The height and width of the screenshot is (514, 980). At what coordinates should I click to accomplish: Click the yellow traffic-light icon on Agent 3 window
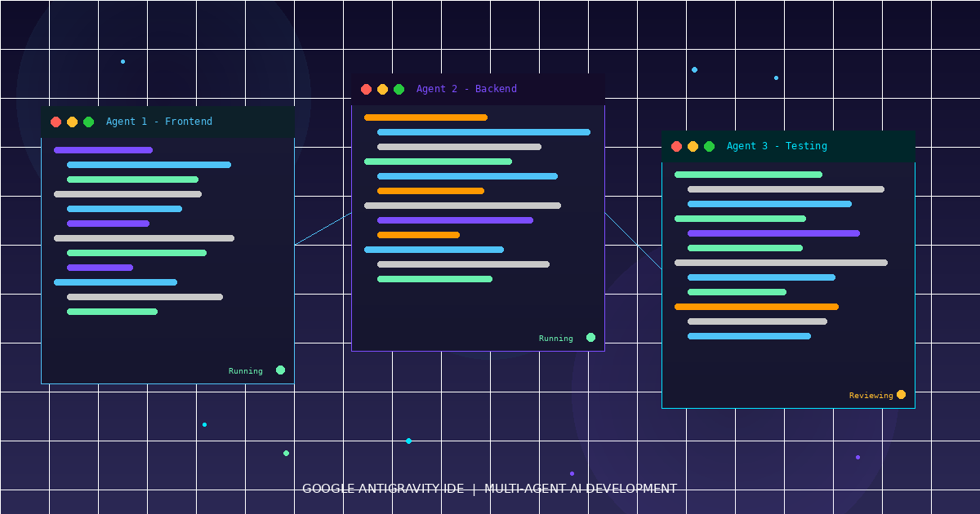[693, 145]
